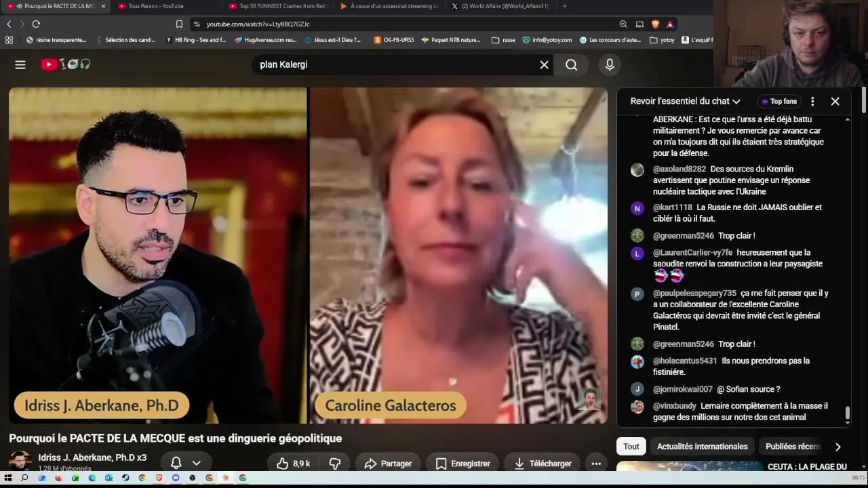Dislike the video with thumbs-down
Screen dimensions: 868x488
[x=335, y=464]
